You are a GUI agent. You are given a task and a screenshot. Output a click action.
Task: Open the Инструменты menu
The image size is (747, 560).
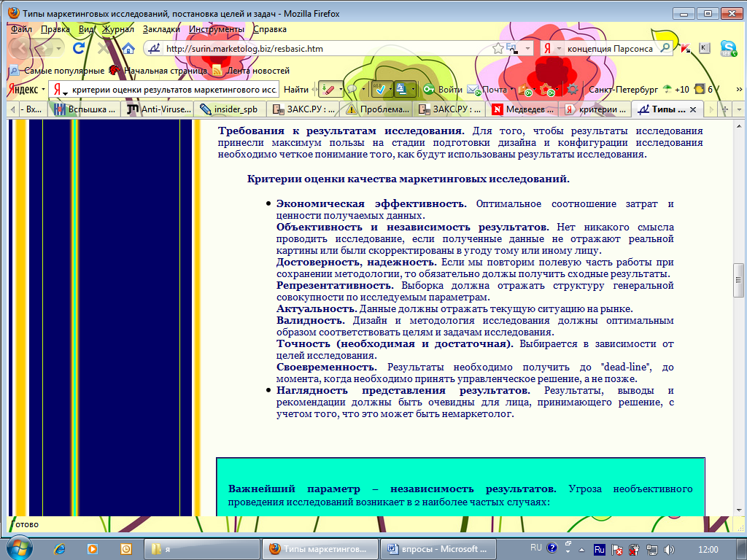click(216, 29)
